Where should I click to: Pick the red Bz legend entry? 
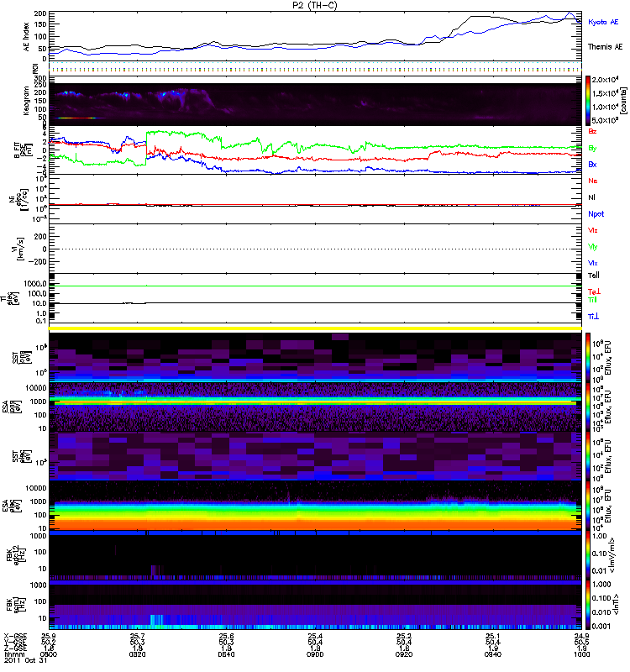click(x=592, y=131)
